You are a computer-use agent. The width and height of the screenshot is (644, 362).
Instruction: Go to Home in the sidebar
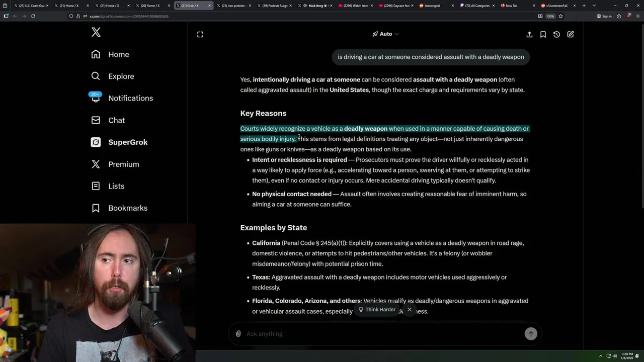[x=110, y=54]
